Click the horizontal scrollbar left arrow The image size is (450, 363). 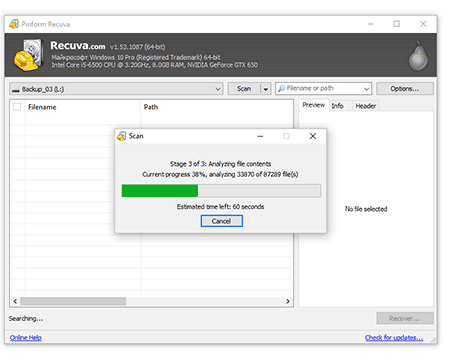[x=15, y=301]
